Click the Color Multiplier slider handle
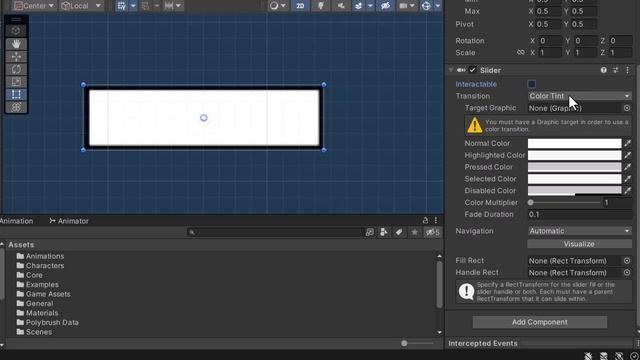Viewport: 640px width, 360px height. coord(531,202)
